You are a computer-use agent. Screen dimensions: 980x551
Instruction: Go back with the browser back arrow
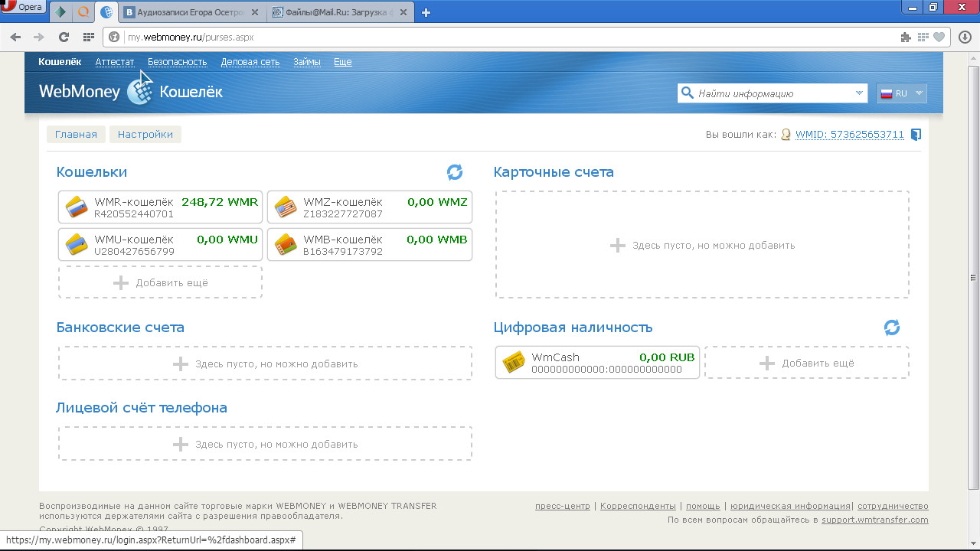(15, 37)
